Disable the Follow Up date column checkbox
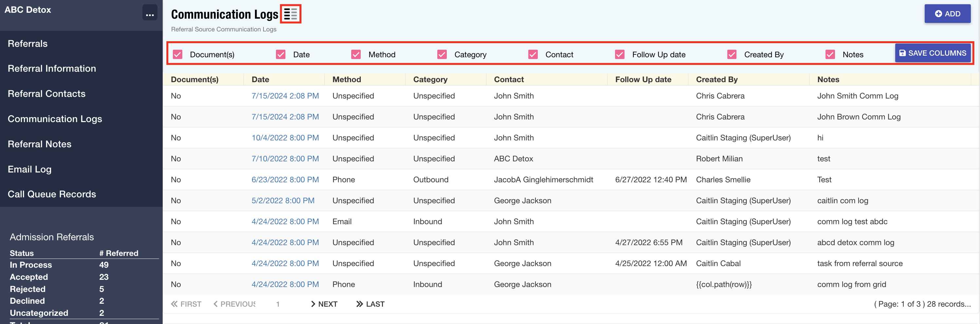The image size is (980, 324). click(619, 54)
